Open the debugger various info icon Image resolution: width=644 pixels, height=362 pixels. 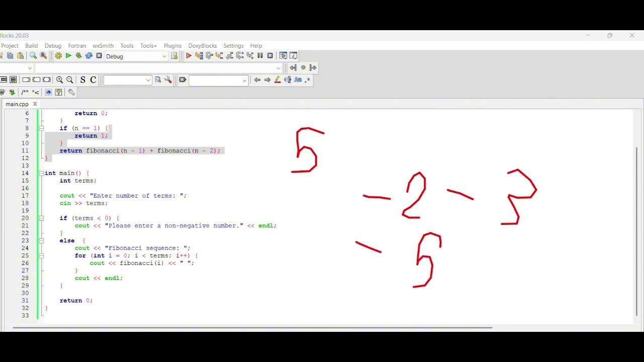(293, 56)
